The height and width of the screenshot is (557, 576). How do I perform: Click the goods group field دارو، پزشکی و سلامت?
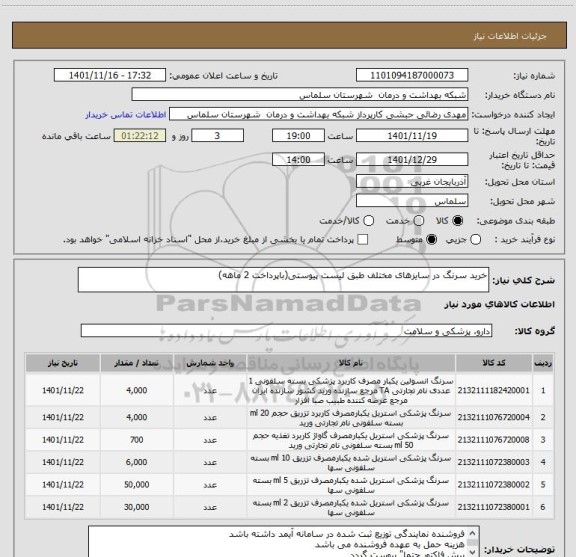coord(286,331)
